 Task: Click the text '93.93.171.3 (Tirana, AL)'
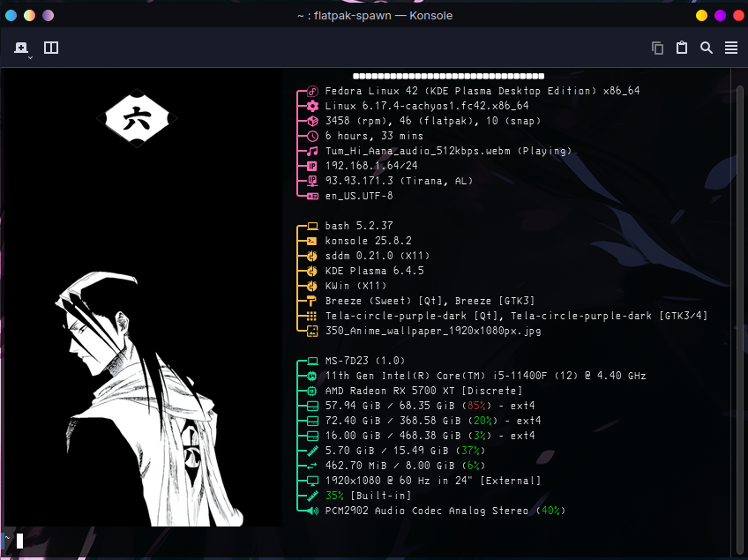(400, 181)
